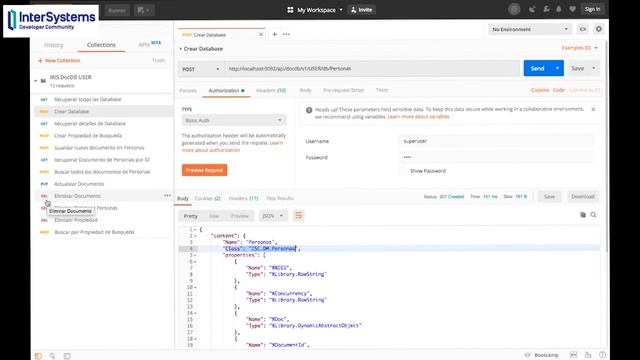Click the Invite button
Image resolution: width=640 pixels, height=360 pixels.
pyautogui.click(x=362, y=10)
